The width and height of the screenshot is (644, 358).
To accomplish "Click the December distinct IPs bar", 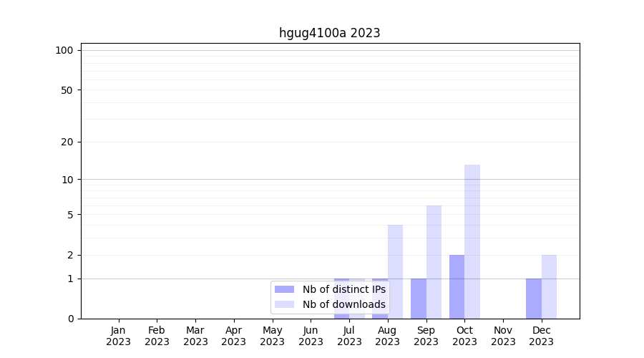I will 534,298.
